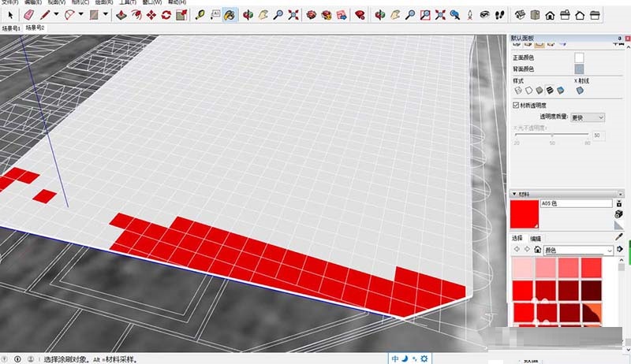
Task: Choose the Look Around eye tool
Action: pyautogui.click(x=485, y=15)
